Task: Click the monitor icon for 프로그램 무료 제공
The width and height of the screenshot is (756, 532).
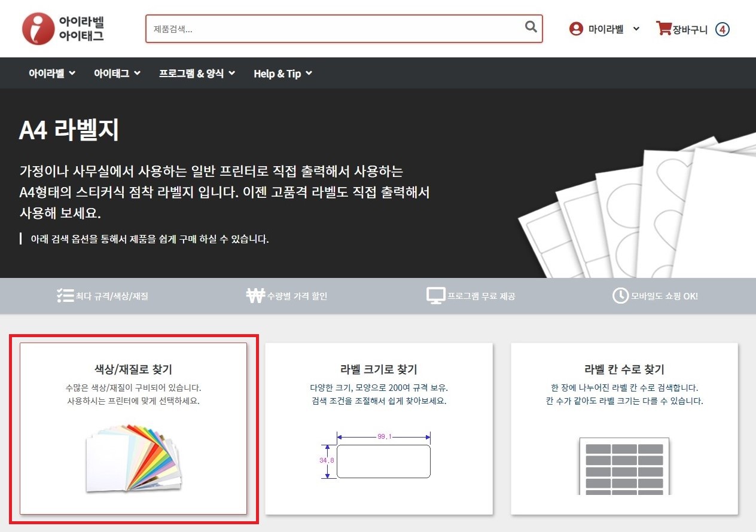Action: [436, 295]
